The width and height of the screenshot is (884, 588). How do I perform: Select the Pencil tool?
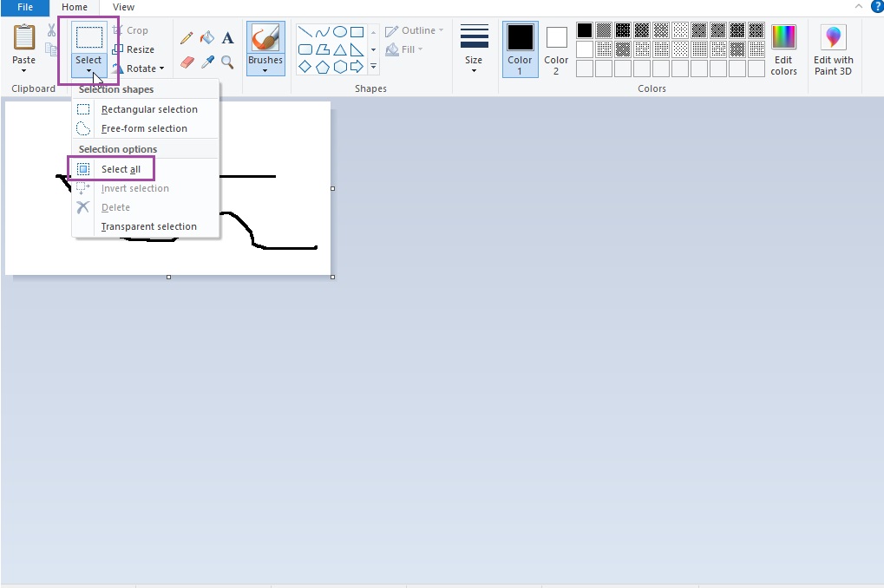click(187, 38)
